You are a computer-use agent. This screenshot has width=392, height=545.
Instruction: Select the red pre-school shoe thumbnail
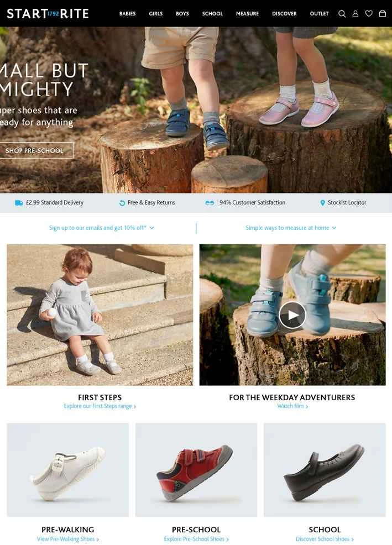coord(196,470)
